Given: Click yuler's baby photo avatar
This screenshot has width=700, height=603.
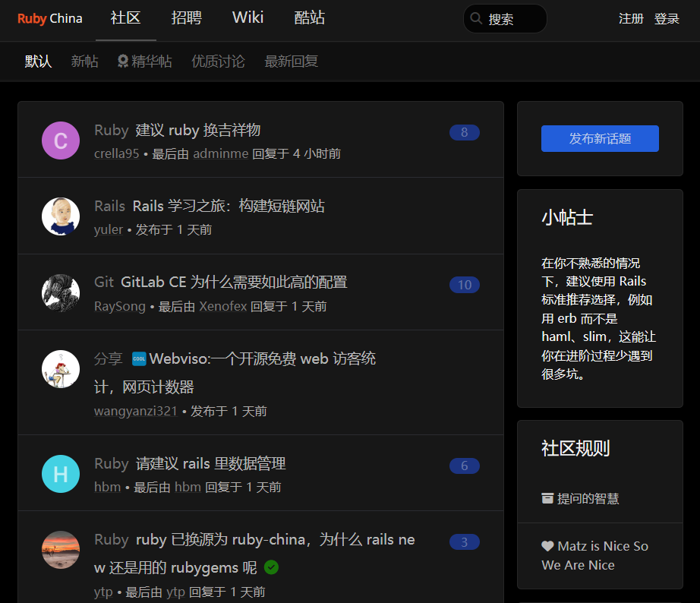Looking at the screenshot, I should pos(61,216).
